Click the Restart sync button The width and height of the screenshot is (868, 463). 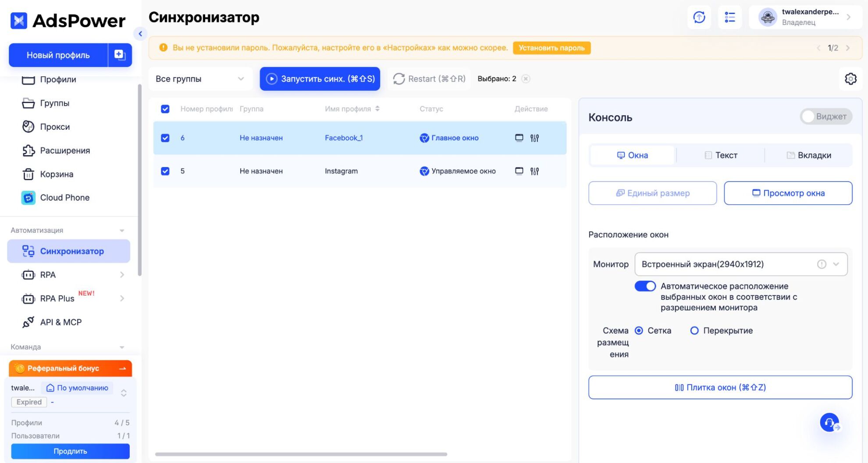pyautogui.click(x=429, y=79)
